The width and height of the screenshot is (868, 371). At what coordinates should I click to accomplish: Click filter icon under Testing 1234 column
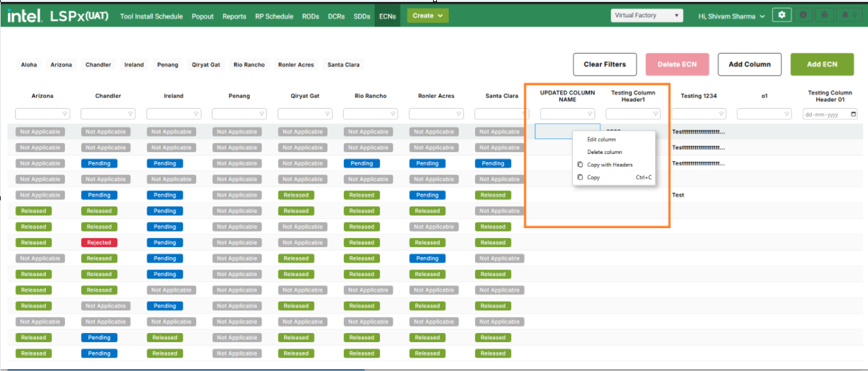coord(721,114)
